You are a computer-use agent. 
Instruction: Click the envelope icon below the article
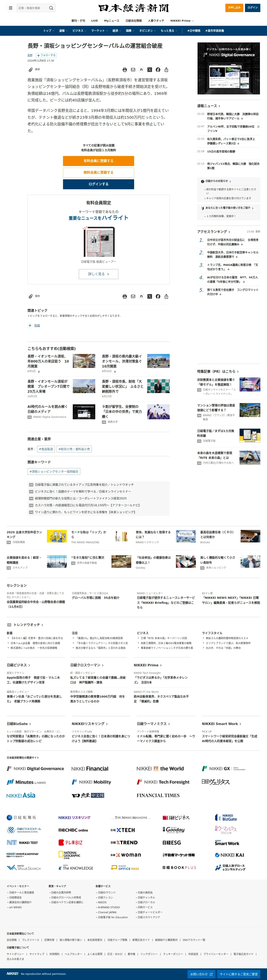(133, 296)
